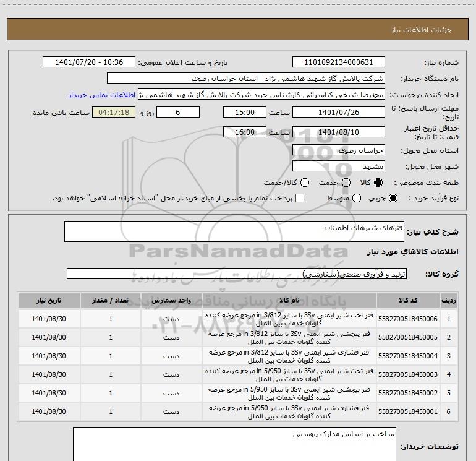Screen dimensions: 476x461
Task: Click the countdown timer 04:17:18
Action: tap(114, 112)
